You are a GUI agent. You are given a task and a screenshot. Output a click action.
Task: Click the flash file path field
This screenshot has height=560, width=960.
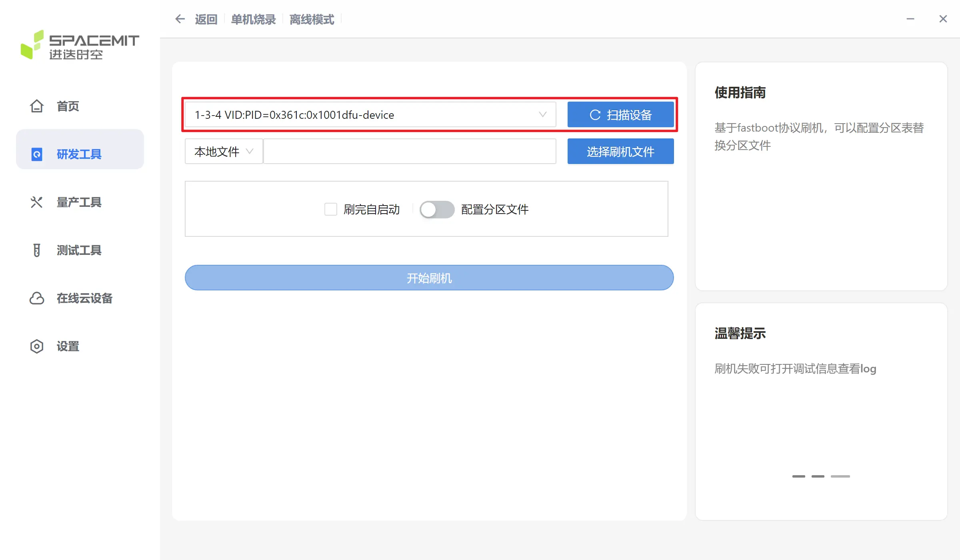(x=410, y=151)
